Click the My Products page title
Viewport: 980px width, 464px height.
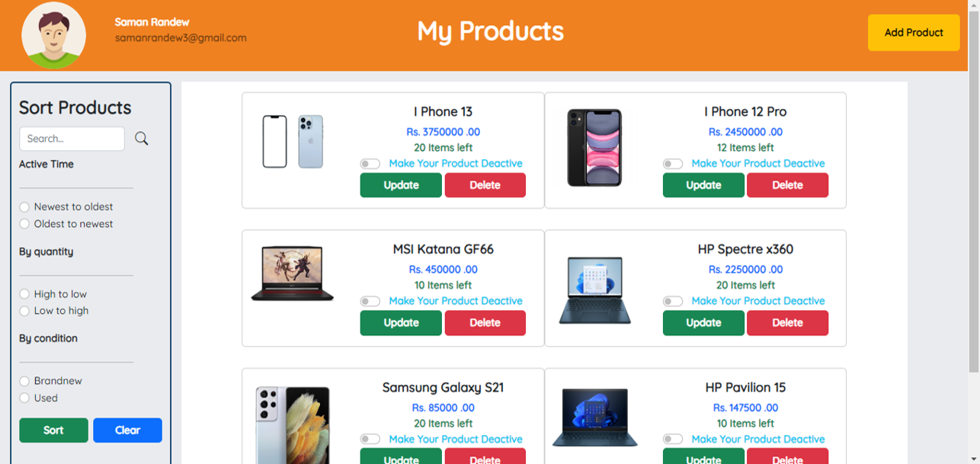pos(490,32)
